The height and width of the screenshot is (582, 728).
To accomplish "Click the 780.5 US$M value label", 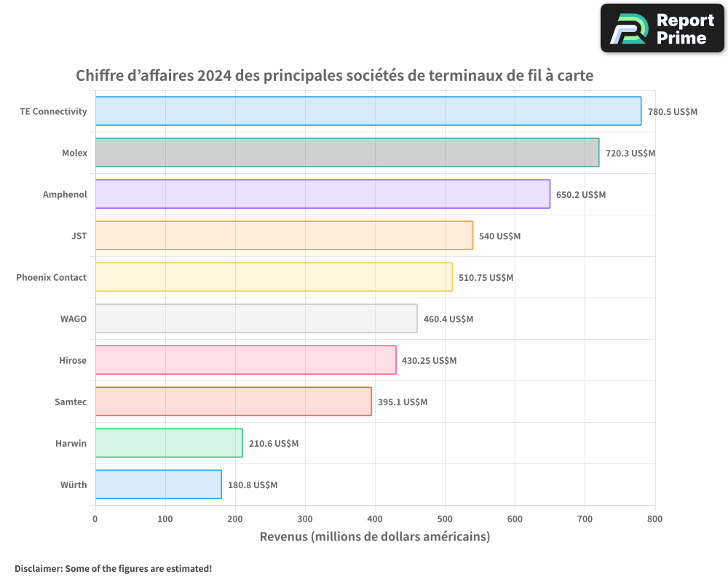I will pyautogui.click(x=672, y=112).
